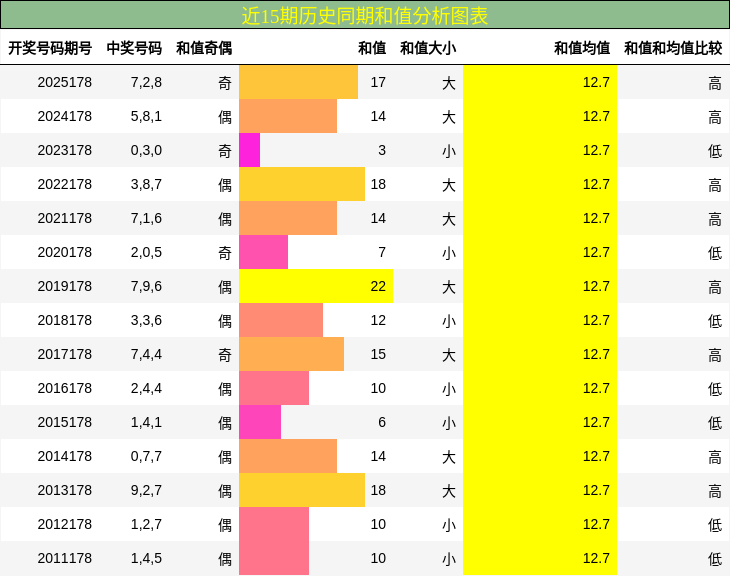Click sum value 6 in row 2015178
This screenshot has width=730, height=576.
coord(382,422)
